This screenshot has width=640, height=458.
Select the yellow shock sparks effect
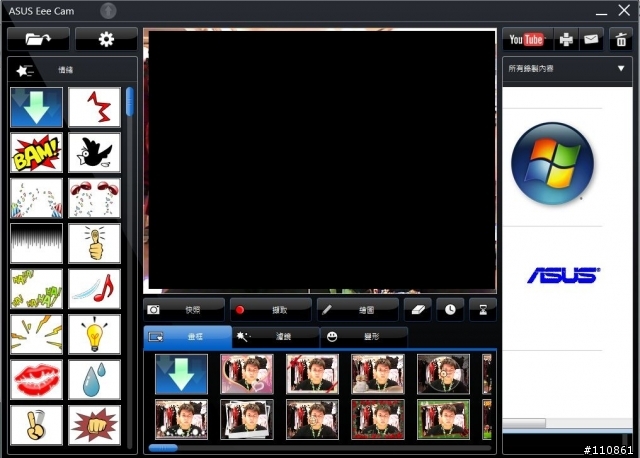(36, 334)
